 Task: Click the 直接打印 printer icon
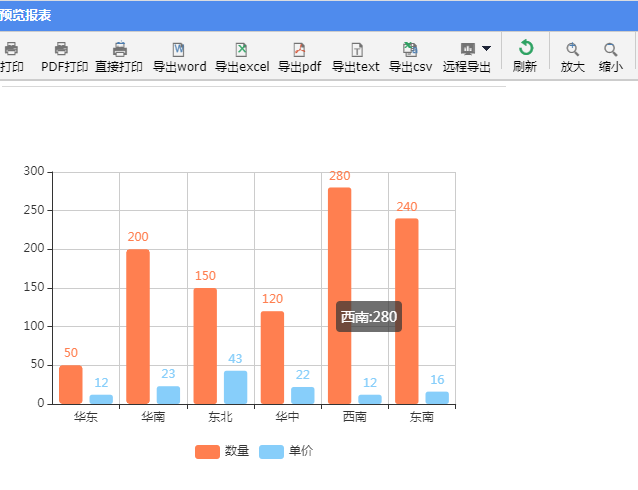[120, 49]
